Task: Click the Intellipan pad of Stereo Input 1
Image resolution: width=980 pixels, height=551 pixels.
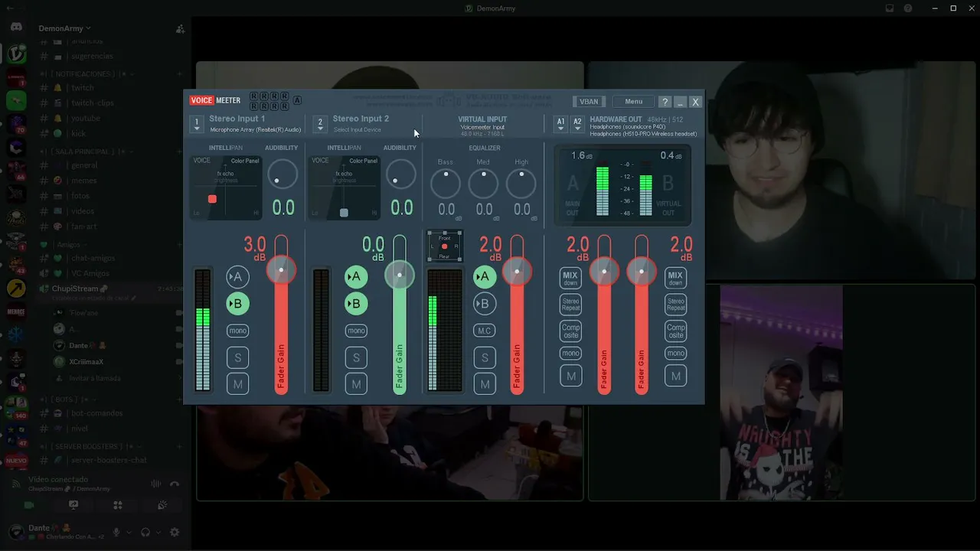Action: 225,188
